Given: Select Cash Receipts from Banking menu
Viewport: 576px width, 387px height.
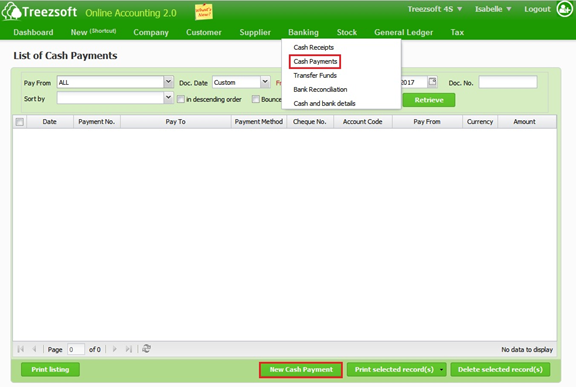Looking at the screenshot, I should pyautogui.click(x=314, y=47).
